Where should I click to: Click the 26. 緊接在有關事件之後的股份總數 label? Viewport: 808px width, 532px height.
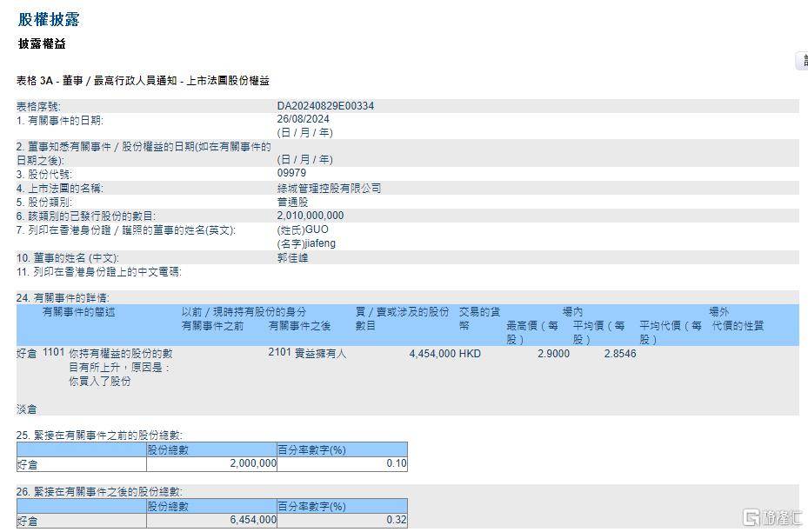(99, 492)
